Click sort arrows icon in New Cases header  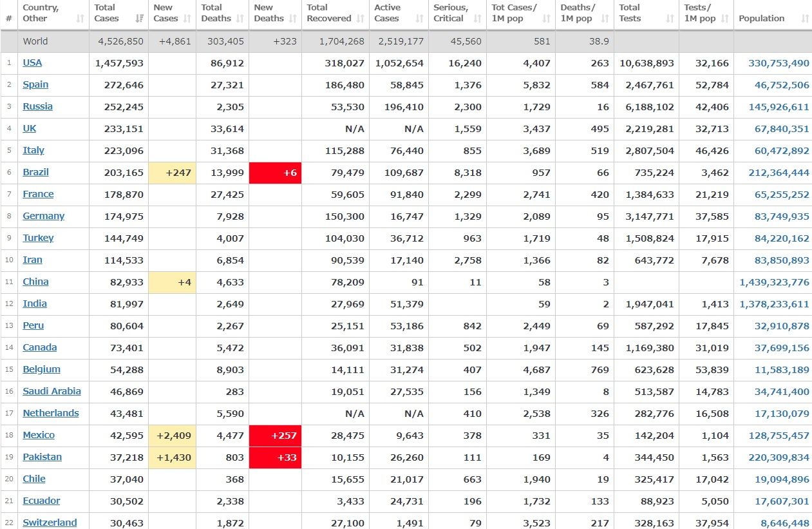(x=187, y=19)
